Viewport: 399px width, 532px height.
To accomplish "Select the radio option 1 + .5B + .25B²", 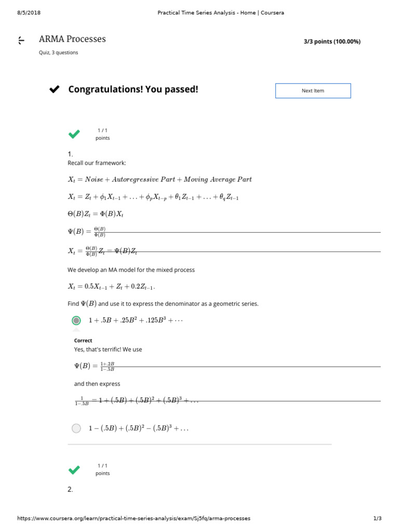I will pyautogui.click(x=76, y=321).
